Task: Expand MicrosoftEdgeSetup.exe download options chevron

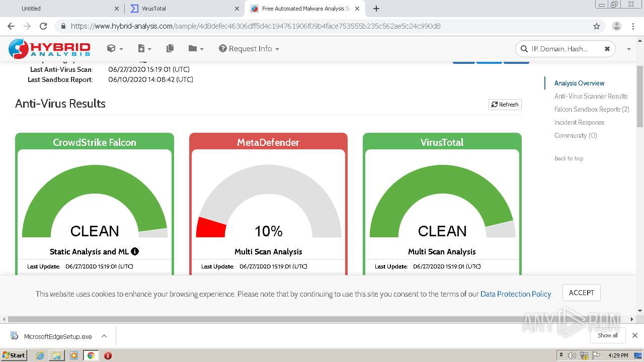Action: (104, 336)
